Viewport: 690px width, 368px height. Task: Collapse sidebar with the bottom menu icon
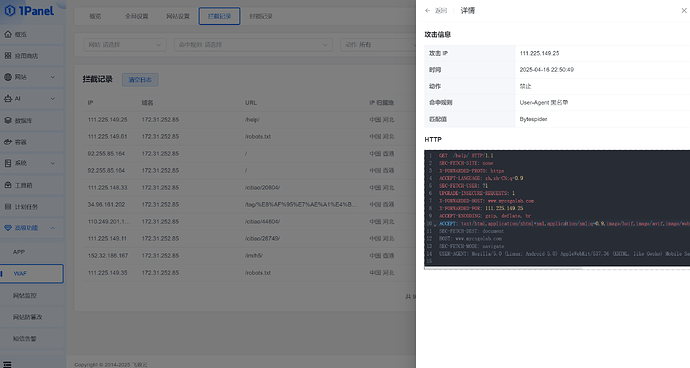[x=7, y=364]
